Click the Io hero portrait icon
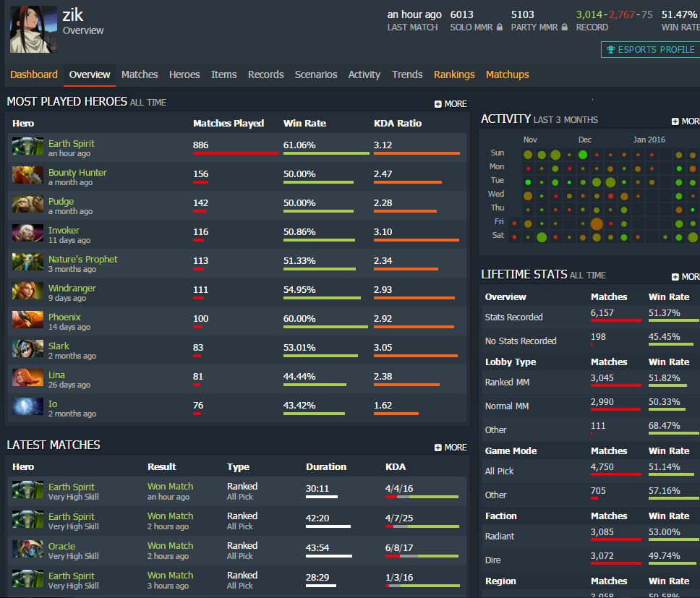Image resolution: width=700 pixels, height=598 pixels. pyautogui.click(x=27, y=406)
